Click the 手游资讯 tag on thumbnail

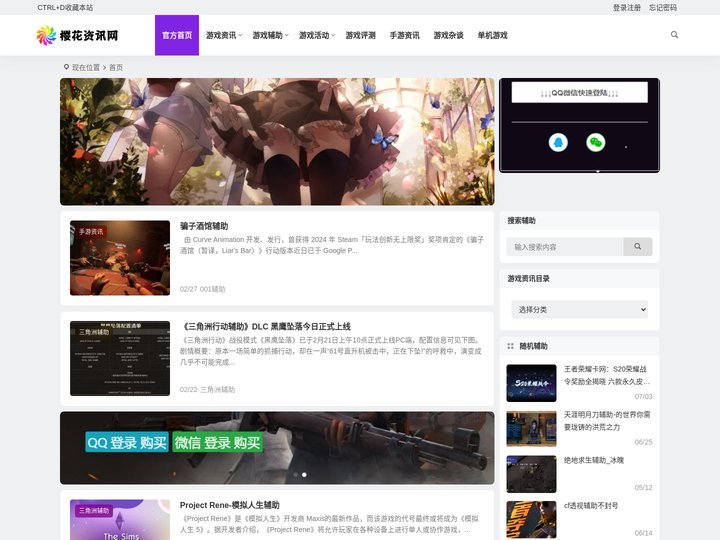coord(91,231)
